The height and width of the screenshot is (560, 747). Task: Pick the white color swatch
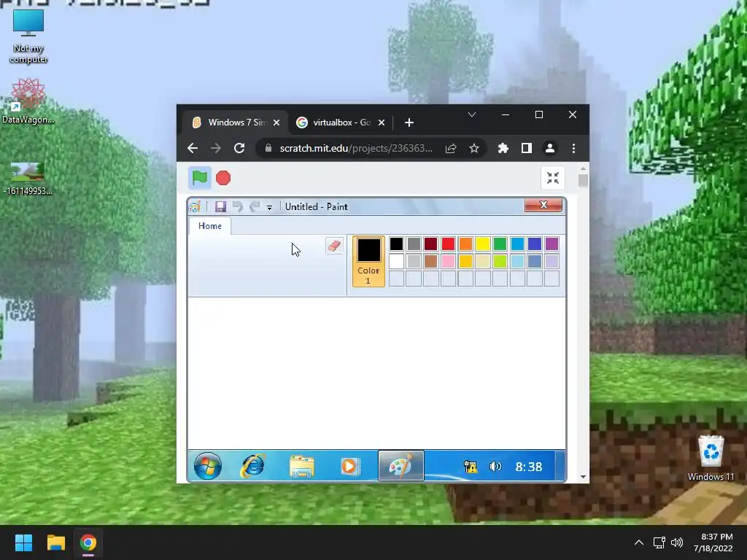396,261
